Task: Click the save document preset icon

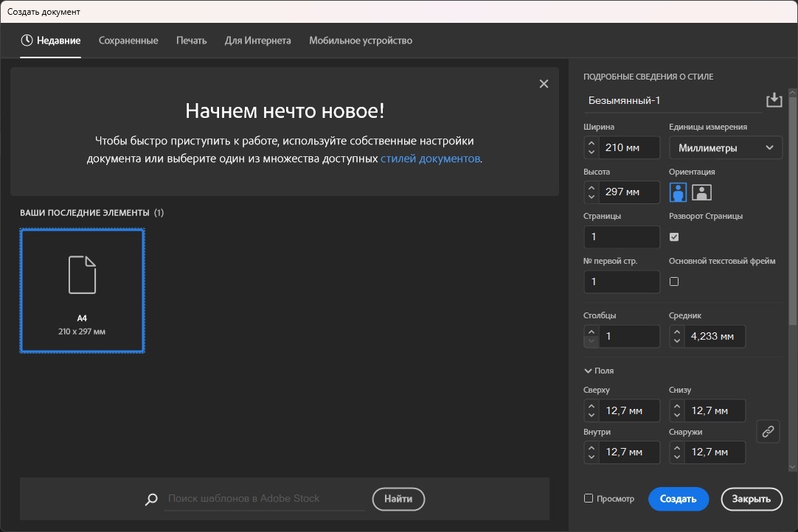Action: tap(774, 100)
